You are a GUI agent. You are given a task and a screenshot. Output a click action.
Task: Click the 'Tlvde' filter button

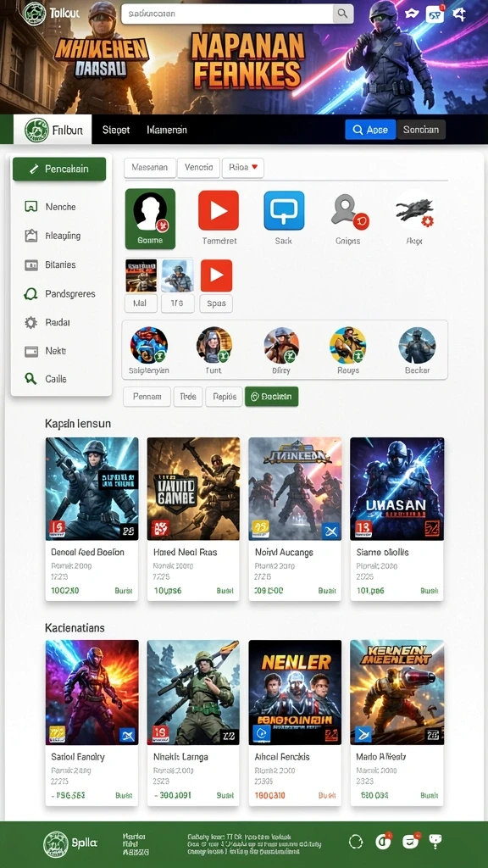[x=188, y=397]
